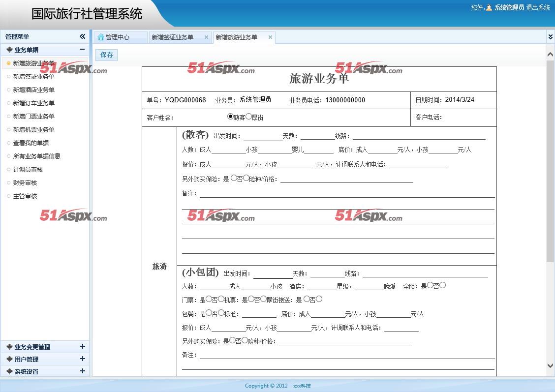555x392 pixels.
Task: Click the maple leaf icon beside 用户管理
Action: pos(9,360)
